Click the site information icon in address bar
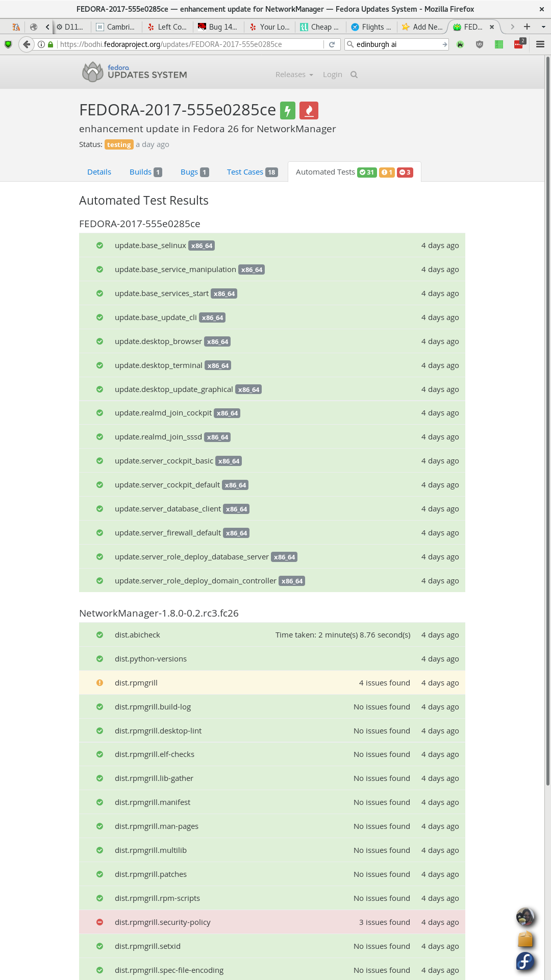Viewport: 551px width, 980px height. pyautogui.click(x=41, y=44)
